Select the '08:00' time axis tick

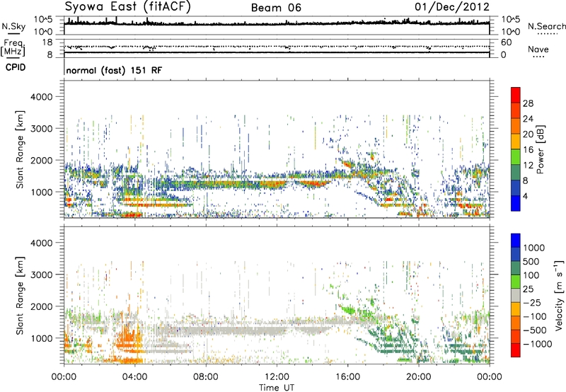coord(206,377)
